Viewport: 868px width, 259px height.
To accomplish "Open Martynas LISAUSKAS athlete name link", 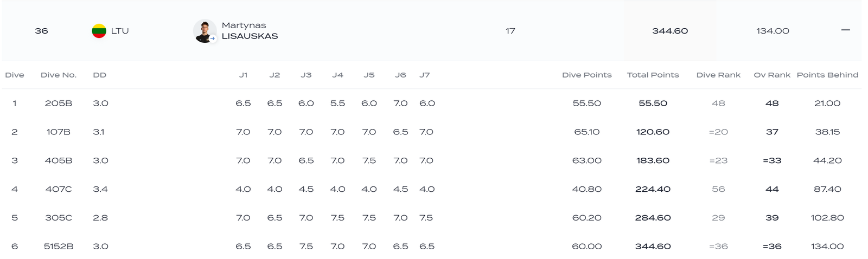I will coord(250,31).
